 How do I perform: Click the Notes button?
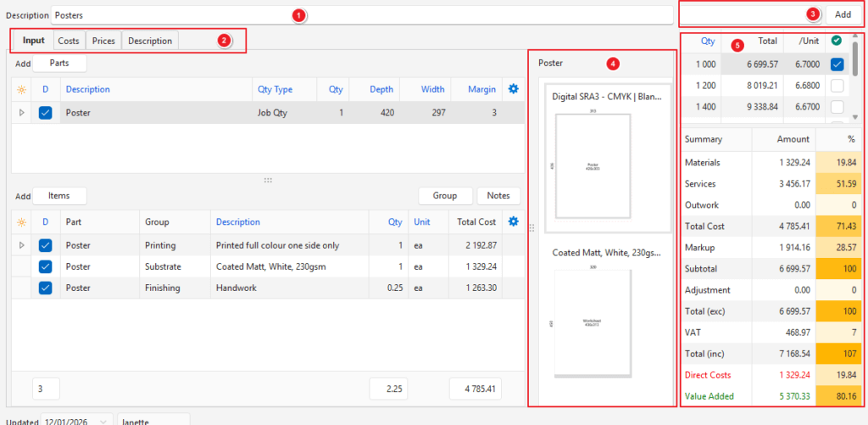point(498,196)
